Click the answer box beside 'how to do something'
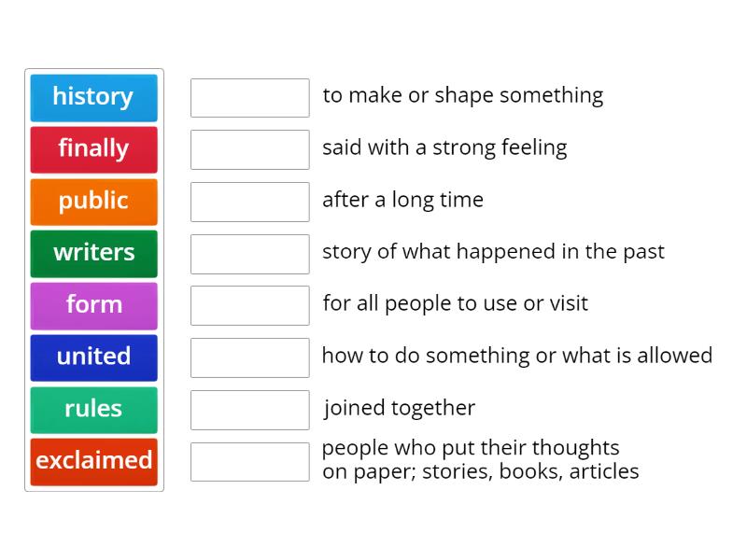747x560 pixels. point(249,357)
